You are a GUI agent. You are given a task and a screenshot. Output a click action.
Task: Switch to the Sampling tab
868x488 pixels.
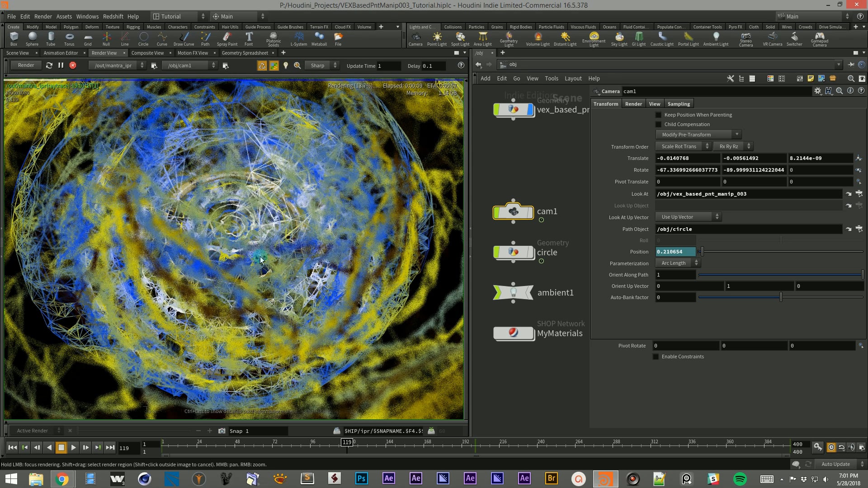click(678, 104)
